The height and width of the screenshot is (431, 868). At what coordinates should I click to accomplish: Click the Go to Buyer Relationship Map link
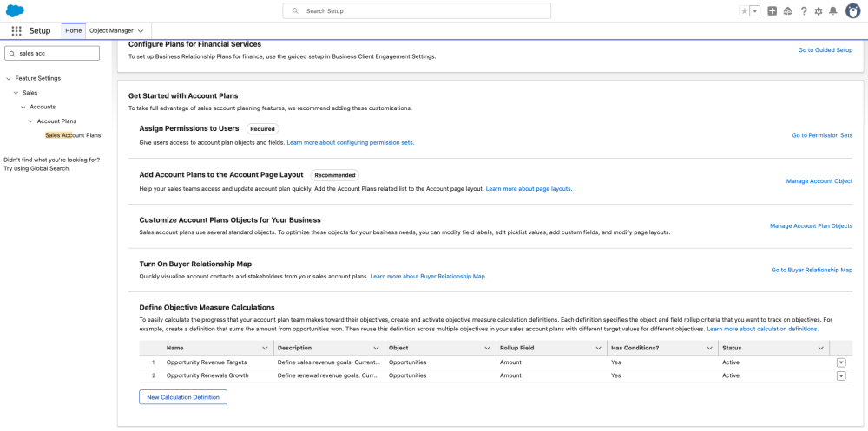click(812, 270)
